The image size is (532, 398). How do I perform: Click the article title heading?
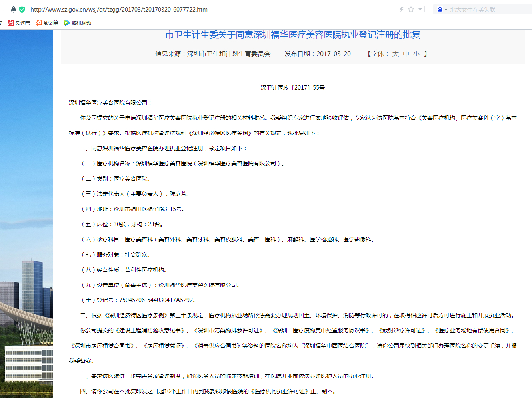coord(293,35)
